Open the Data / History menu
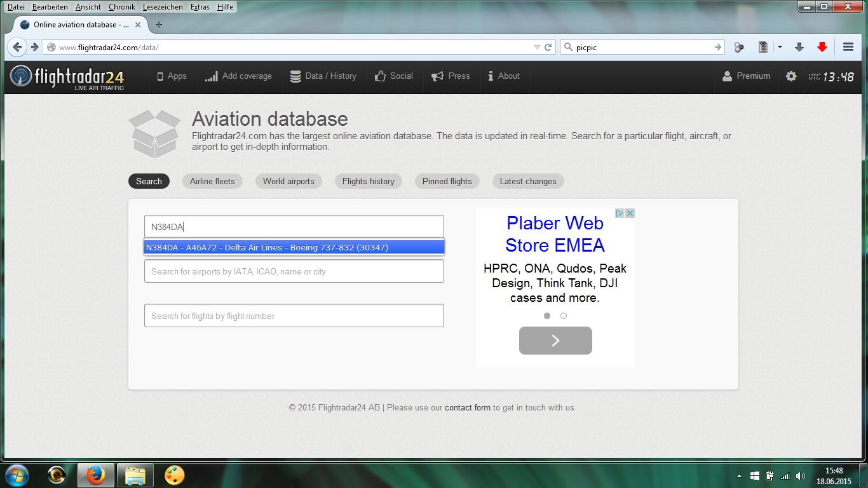 (323, 76)
